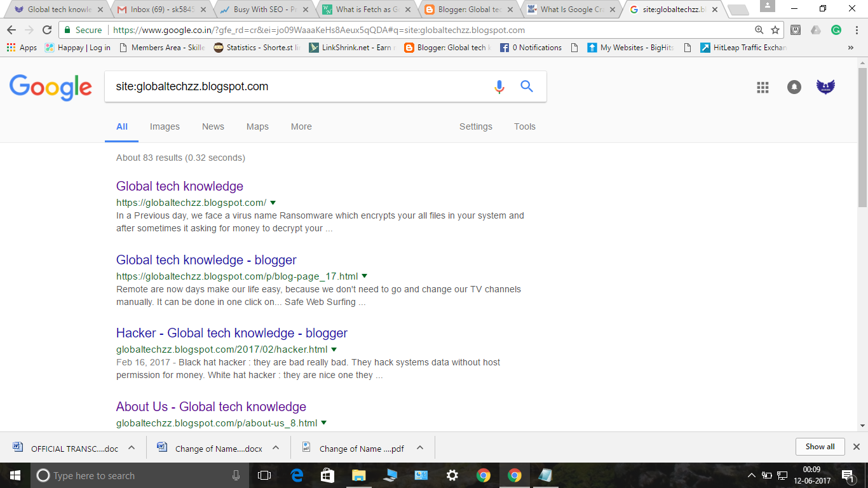Screen dimensions: 868x488
Task: Click the Cortana microphone icon
Action: tap(236, 475)
